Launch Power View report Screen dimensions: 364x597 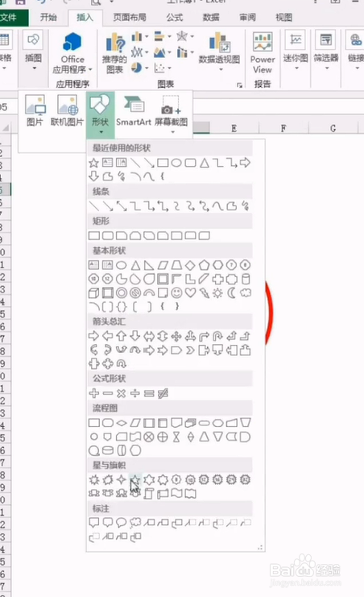(x=263, y=53)
